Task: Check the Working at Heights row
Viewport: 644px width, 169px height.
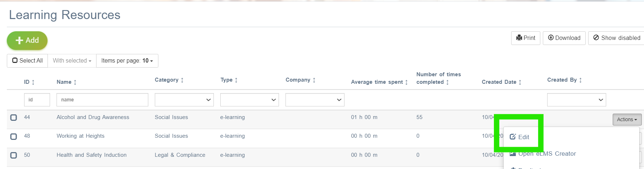Action: coord(14,137)
